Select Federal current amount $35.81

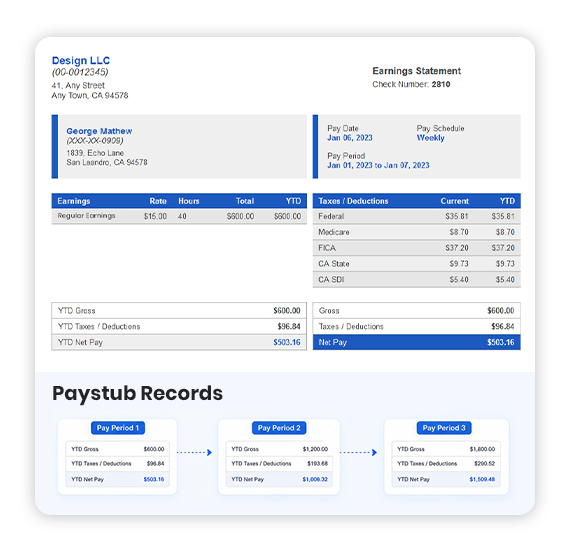pyautogui.click(x=457, y=216)
